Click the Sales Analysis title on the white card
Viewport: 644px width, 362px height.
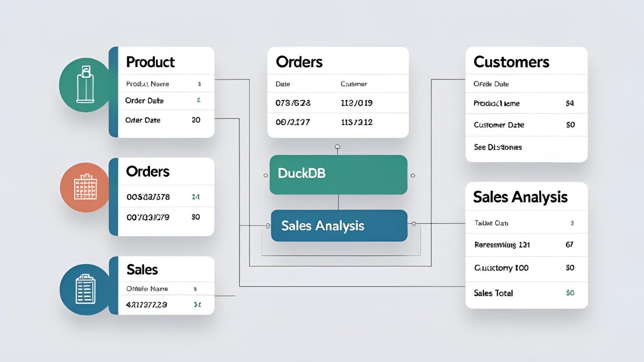click(520, 197)
